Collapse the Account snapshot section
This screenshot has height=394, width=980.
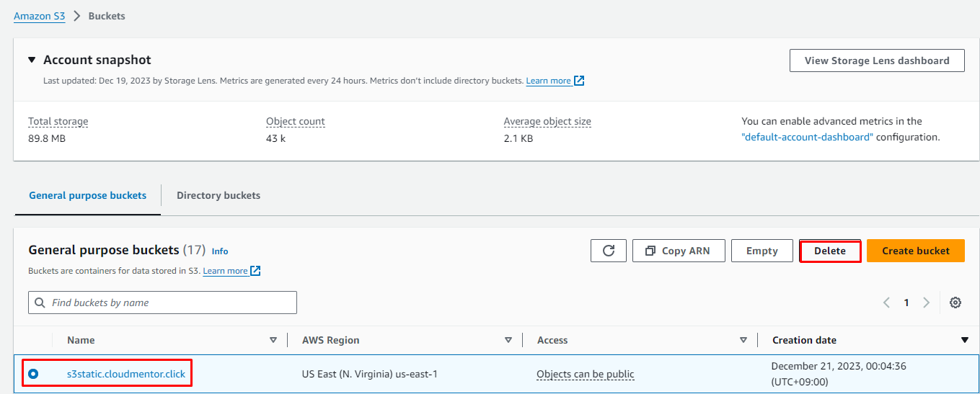(x=32, y=60)
